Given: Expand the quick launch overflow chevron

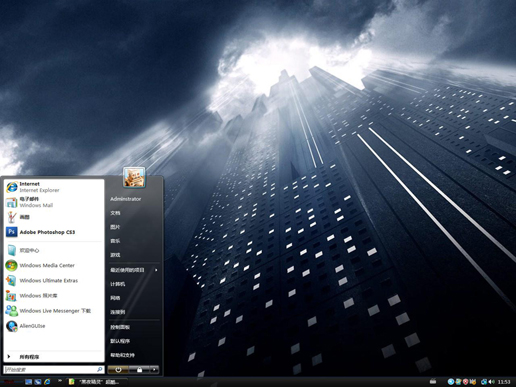Looking at the screenshot, I should pos(60,381).
